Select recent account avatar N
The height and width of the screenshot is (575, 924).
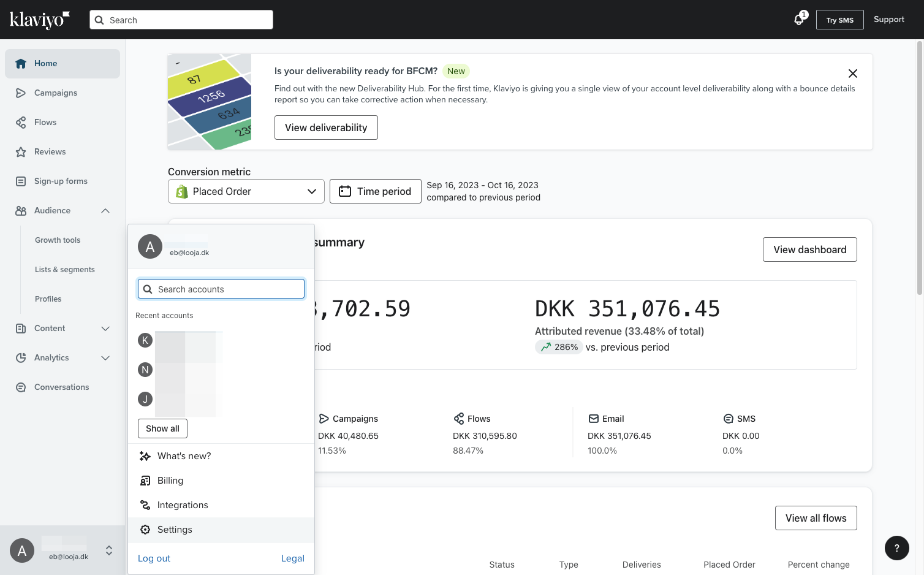click(145, 370)
